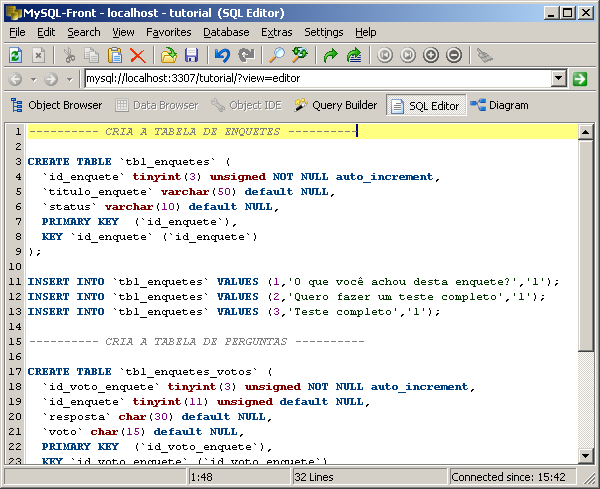Click '32 Lines' in the status bar
This screenshot has width=600, height=489.
[314, 477]
